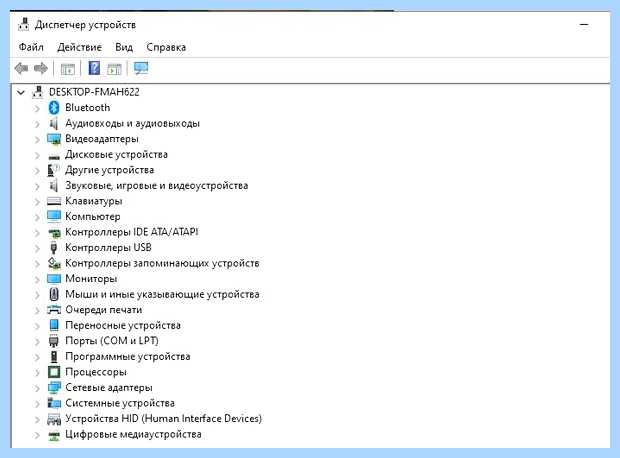The image size is (620, 458).
Task: Expand the Звуковые, игровые и видеоустройства arrow
Action: pyautogui.click(x=37, y=186)
